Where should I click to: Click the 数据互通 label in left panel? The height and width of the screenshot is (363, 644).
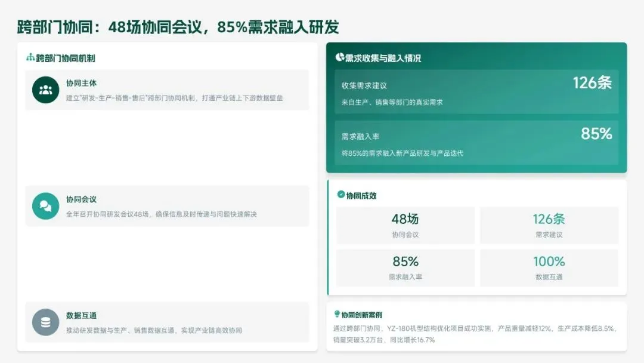[81, 316]
